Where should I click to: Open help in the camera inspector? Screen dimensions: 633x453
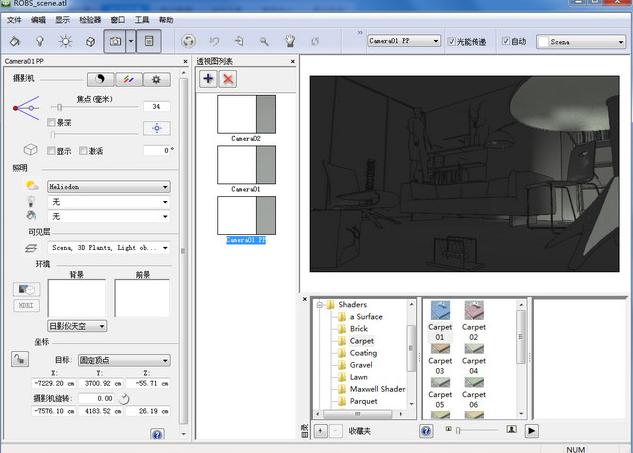coord(157,434)
